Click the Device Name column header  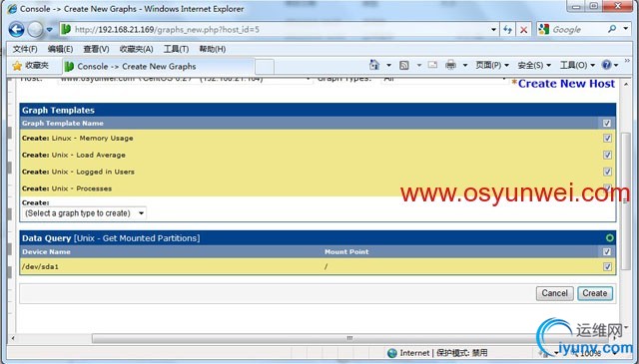pos(46,251)
